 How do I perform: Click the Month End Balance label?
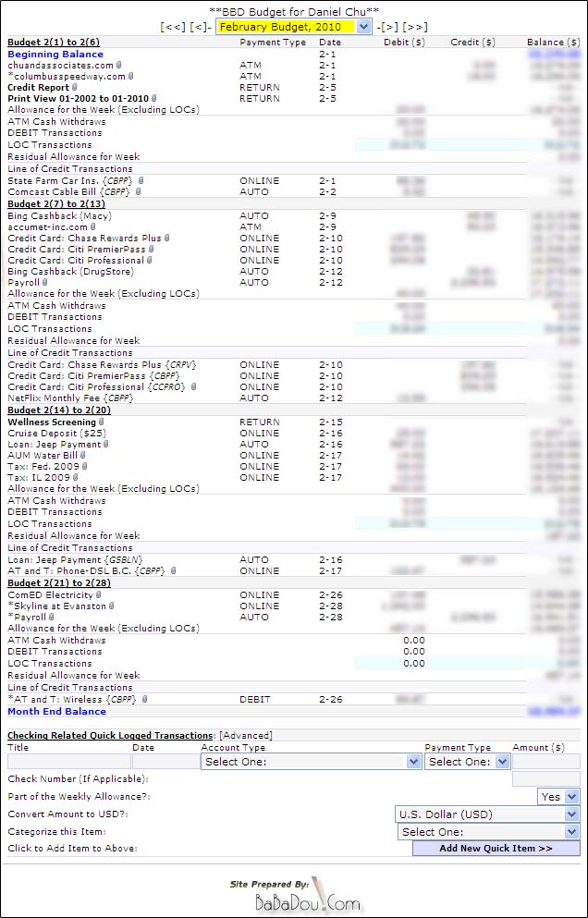point(56,711)
